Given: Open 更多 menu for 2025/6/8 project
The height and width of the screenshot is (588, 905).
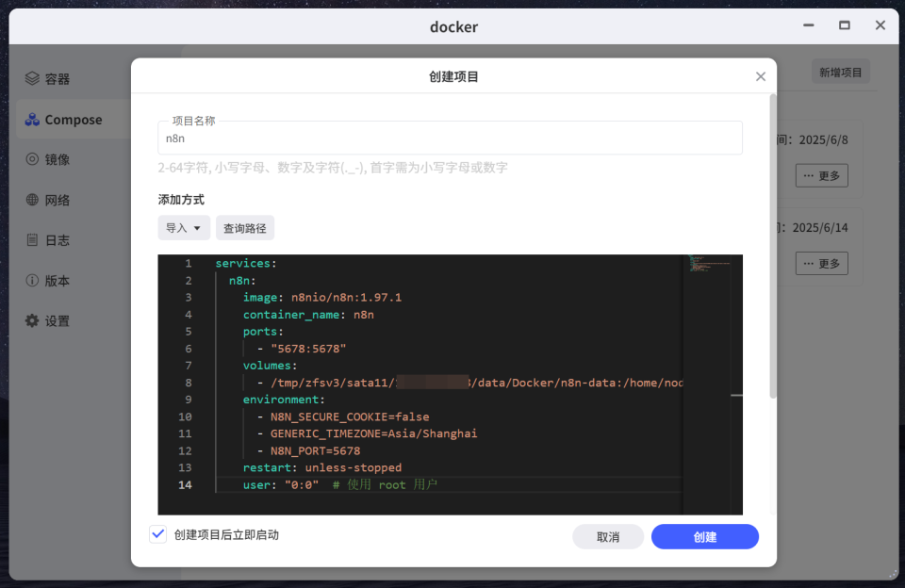Looking at the screenshot, I should 821,175.
